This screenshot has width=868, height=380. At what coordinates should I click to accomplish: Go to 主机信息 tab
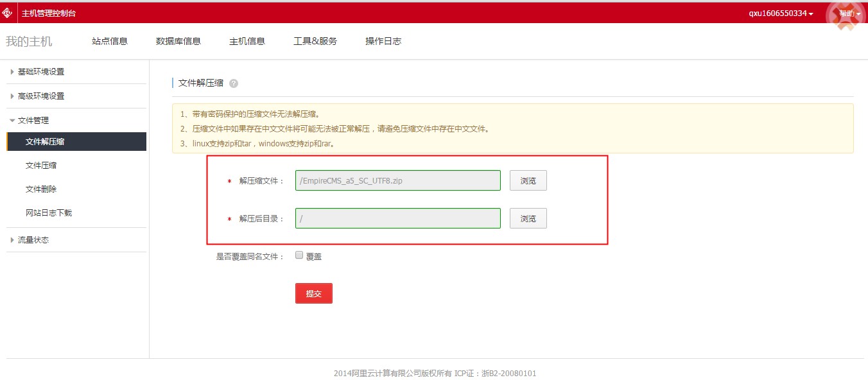(x=247, y=41)
